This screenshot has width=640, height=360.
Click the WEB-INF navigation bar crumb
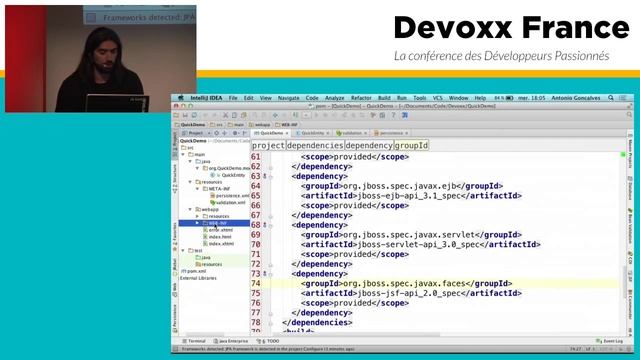point(287,124)
